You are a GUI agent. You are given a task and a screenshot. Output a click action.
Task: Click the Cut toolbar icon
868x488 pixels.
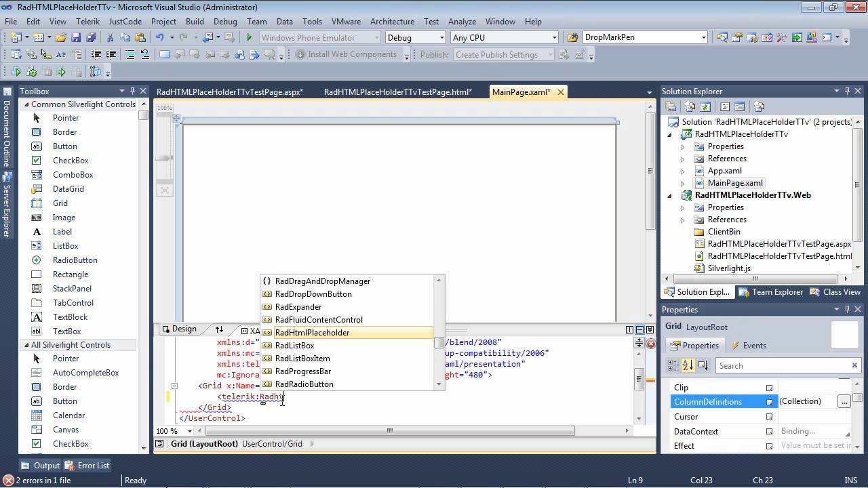111,38
